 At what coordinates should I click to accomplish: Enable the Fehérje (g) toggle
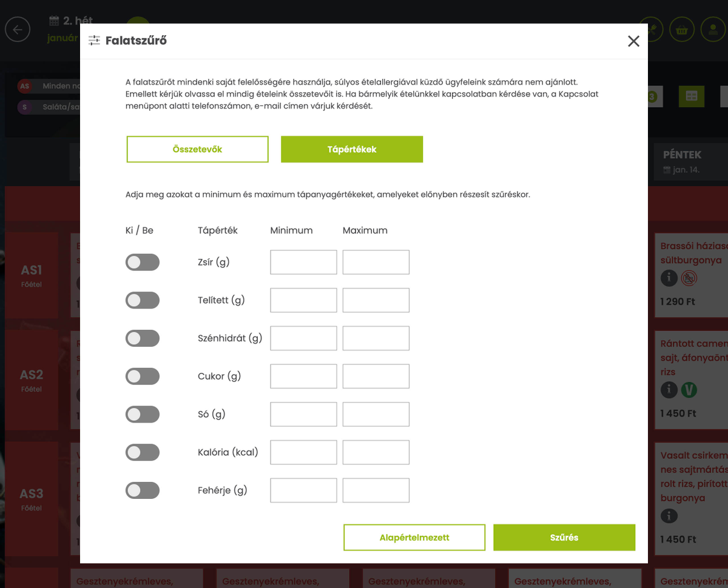143,490
